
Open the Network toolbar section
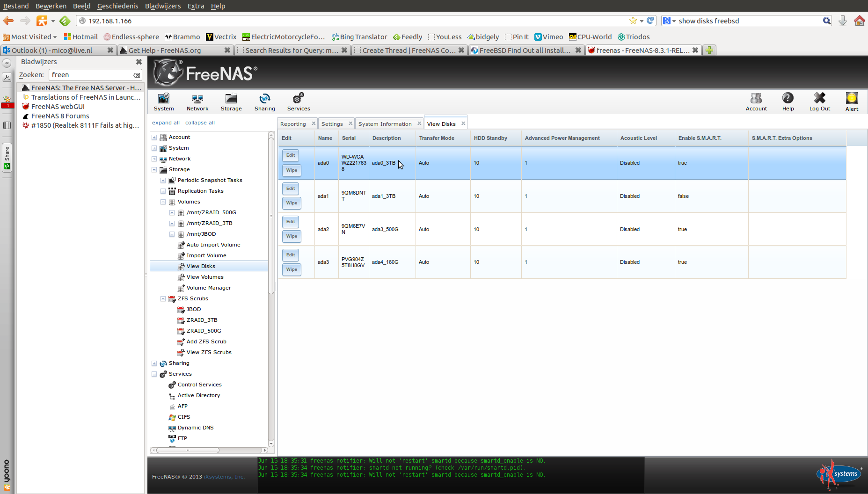click(197, 102)
